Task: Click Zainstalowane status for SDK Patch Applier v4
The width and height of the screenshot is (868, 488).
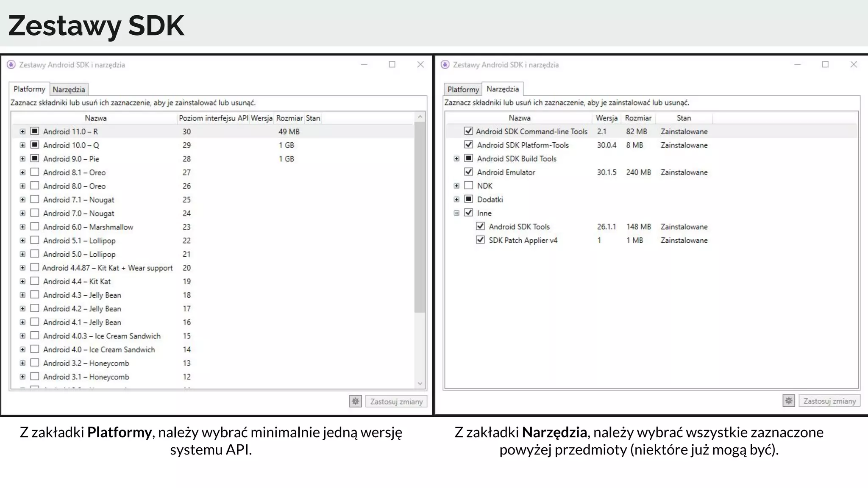Action: click(684, 240)
